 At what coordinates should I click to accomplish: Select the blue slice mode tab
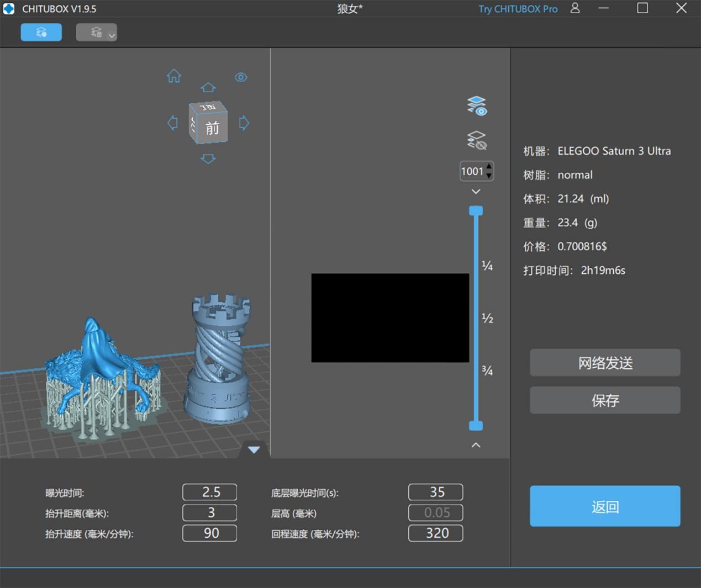pyautogui.click(x=41, y=33)
